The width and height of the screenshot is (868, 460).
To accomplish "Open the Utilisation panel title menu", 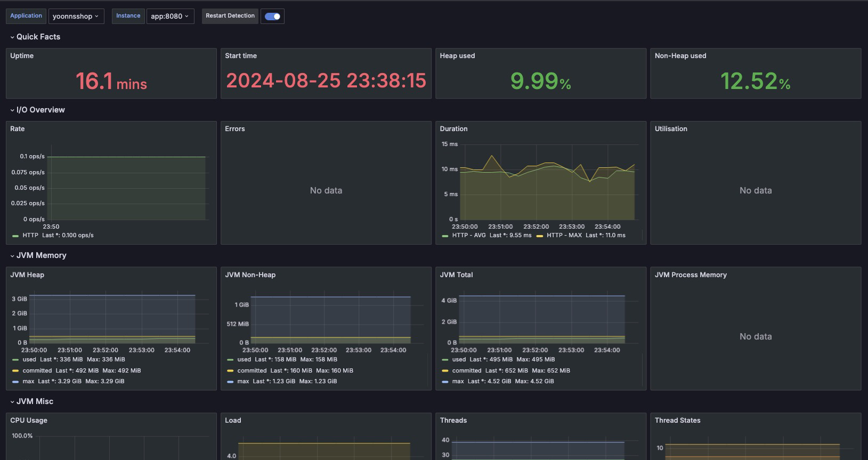I will click(671, 128).
